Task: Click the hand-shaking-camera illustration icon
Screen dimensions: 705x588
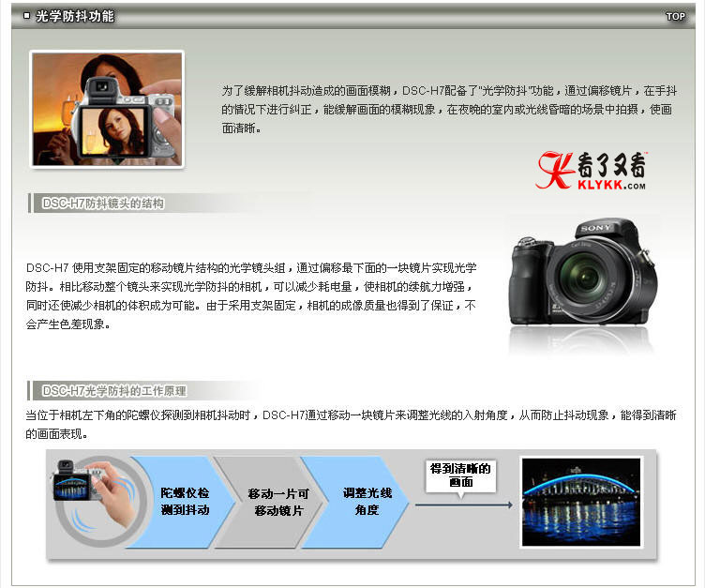Action: pos(98,502)
